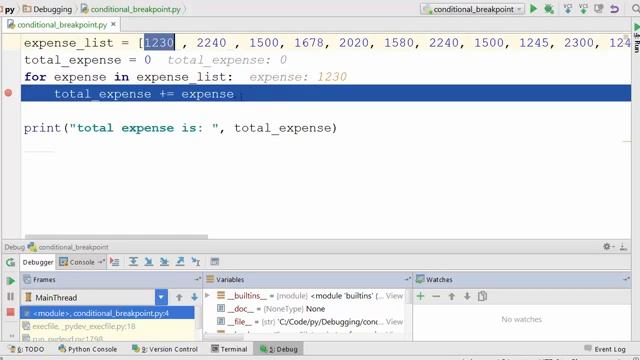The width and height of the screenshot is (640, 360).
Task: Open the Python Console tool window
Action: [87, 349]
